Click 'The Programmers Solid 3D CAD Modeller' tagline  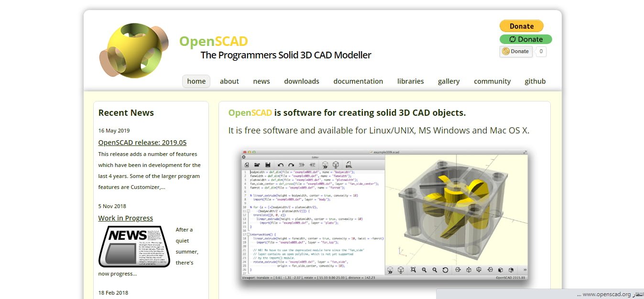coord(286,55)
